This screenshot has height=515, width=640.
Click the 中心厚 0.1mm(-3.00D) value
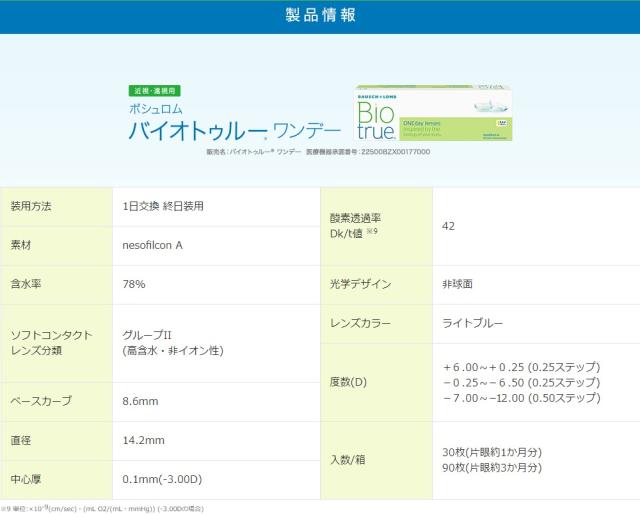(x=162, y=479)
